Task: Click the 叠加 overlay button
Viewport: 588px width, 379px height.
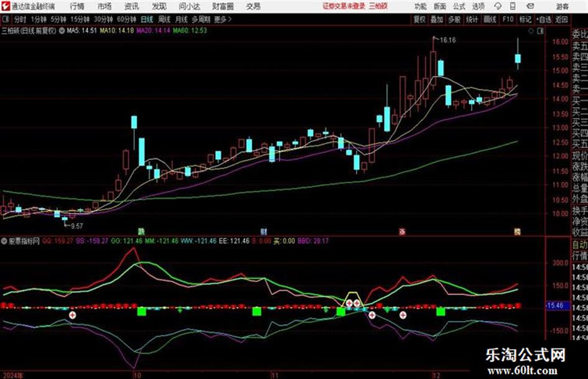Action: tap(437, 19)
